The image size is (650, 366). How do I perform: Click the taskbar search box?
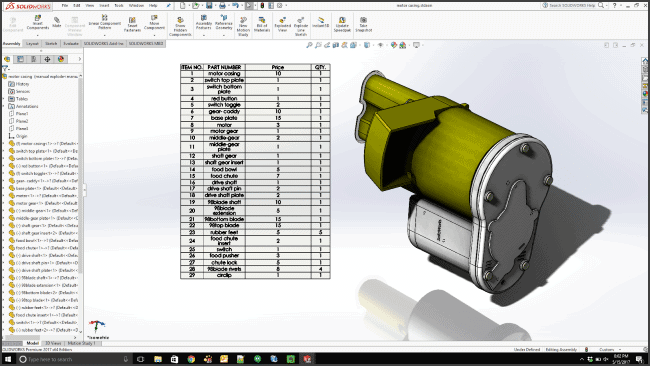[74, 359]
